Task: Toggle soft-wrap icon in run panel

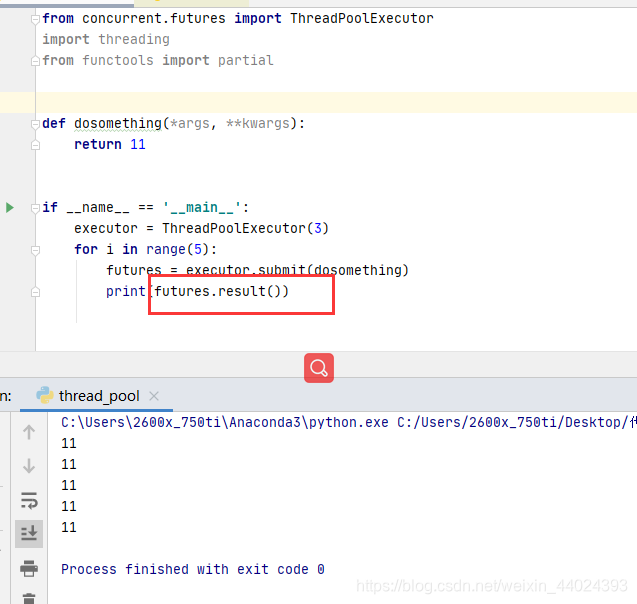Action: click(29, 500)
